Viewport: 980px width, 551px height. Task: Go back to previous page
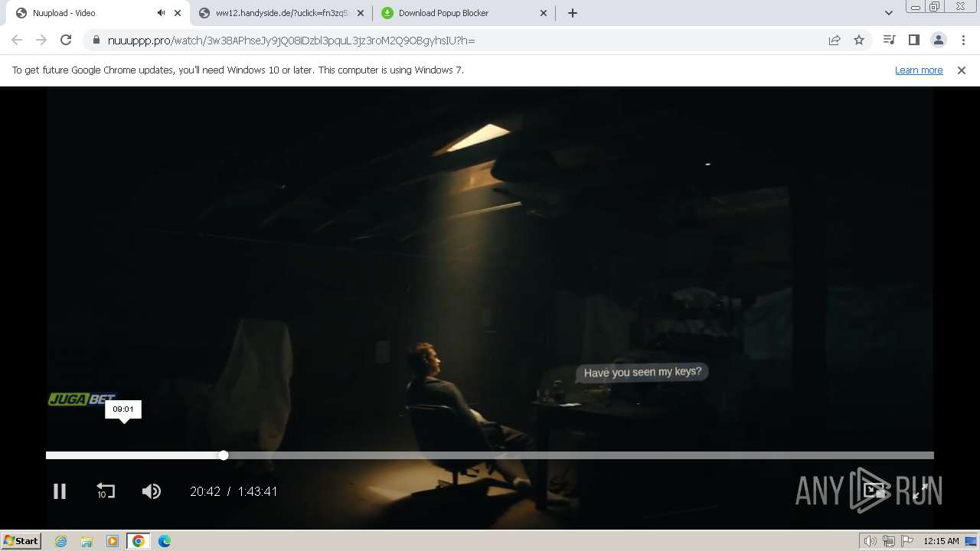pyautogui.click(x=17, y=40)
